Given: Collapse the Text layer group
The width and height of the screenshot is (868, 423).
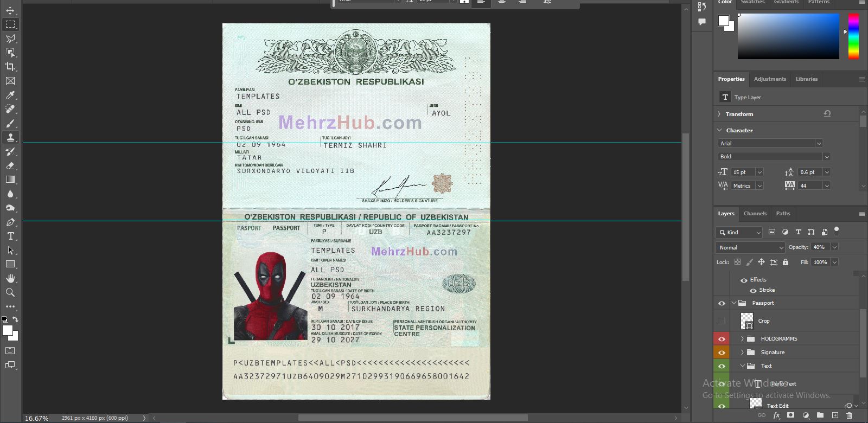Looking at the screenshot, I should point(742,366).
